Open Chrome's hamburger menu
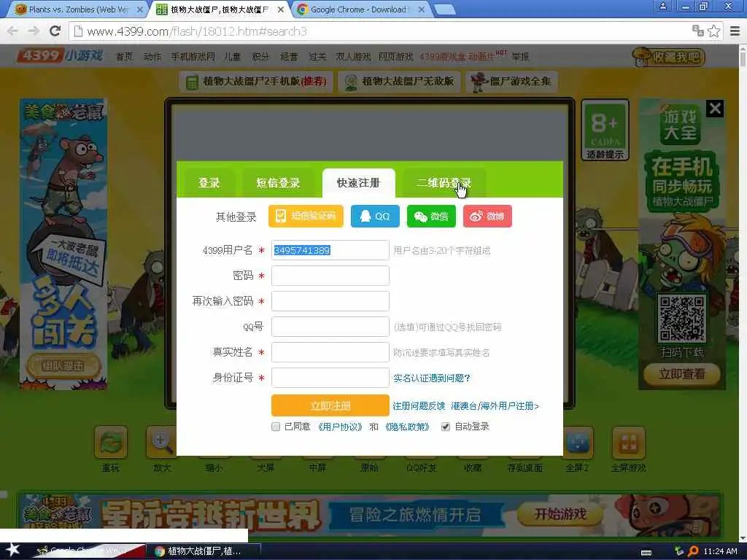This screenshot has width=747, height=560. pos(735,31)
